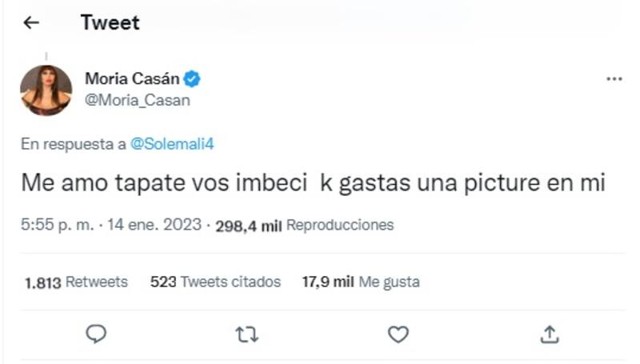This screenshot has height=364, width=640.
Task: Retweet using the arrows icon
Action: tap(247, 334)
